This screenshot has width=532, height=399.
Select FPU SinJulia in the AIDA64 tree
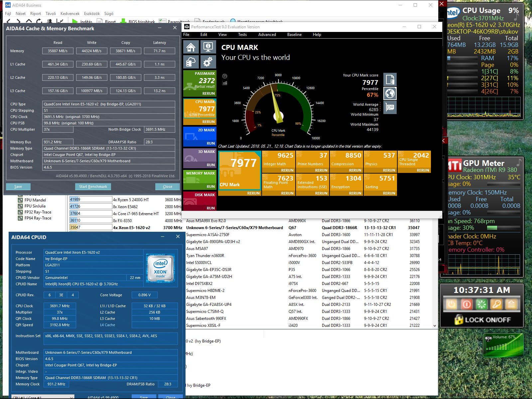[x=35, y=206]
